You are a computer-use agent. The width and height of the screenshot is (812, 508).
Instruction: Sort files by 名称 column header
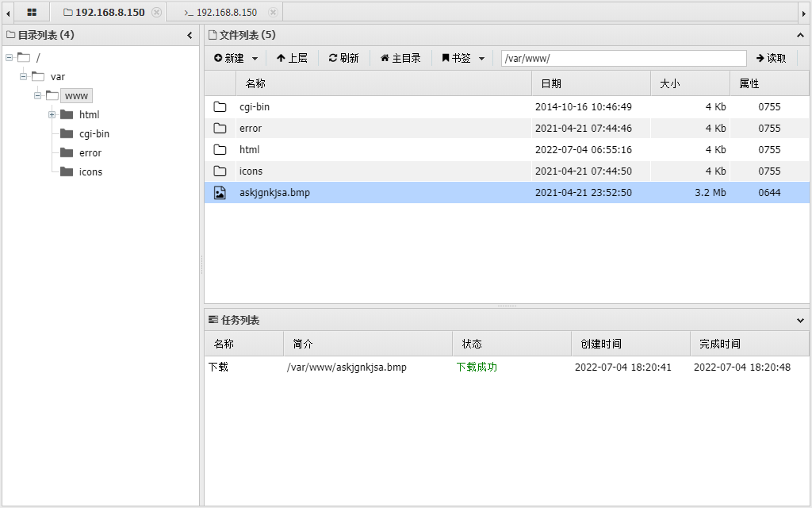pyautogui.click(x=383, y=83)
